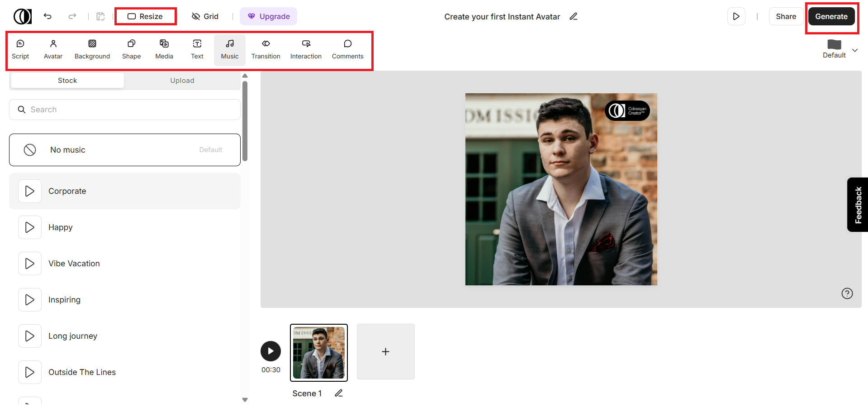Click the Generate button
The image size is (868, 408).
pos(831,16)
